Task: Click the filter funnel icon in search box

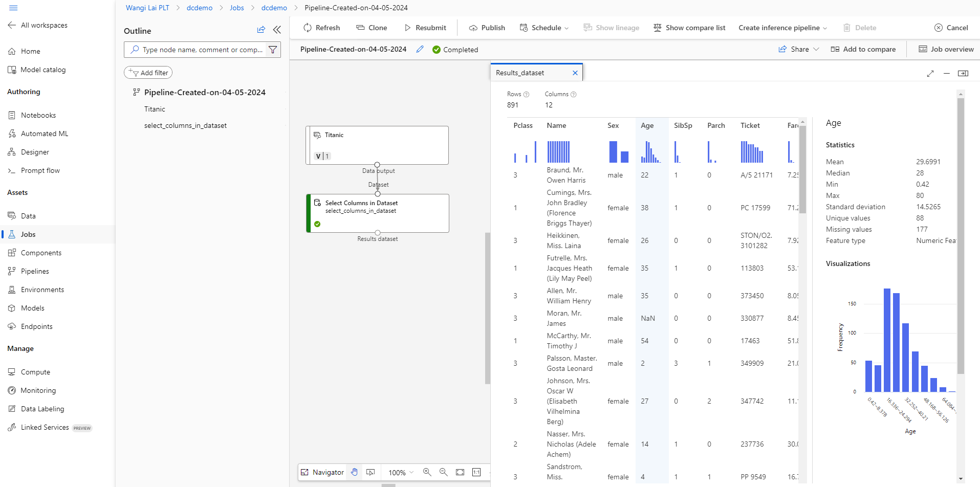Action: click(273, 50)
